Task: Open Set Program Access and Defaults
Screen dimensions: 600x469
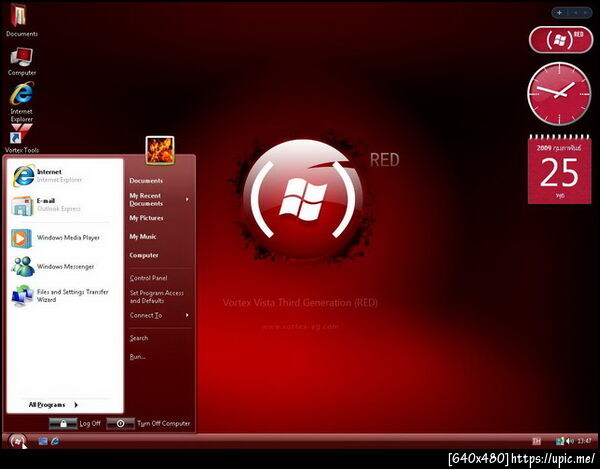Action: point(157,297)
